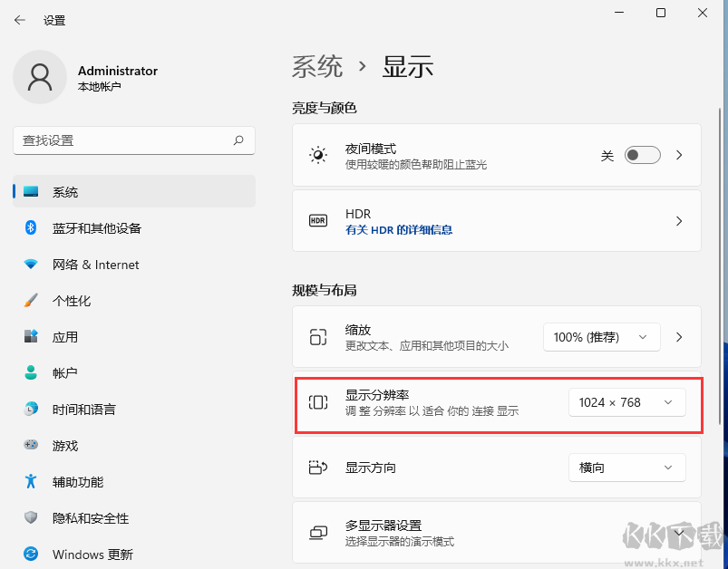The height and width of the screenshot is (569, 728).
Task: Click the 选择显示器的演示模式 description
Action: pyautogui.click(x=400, y=541)
